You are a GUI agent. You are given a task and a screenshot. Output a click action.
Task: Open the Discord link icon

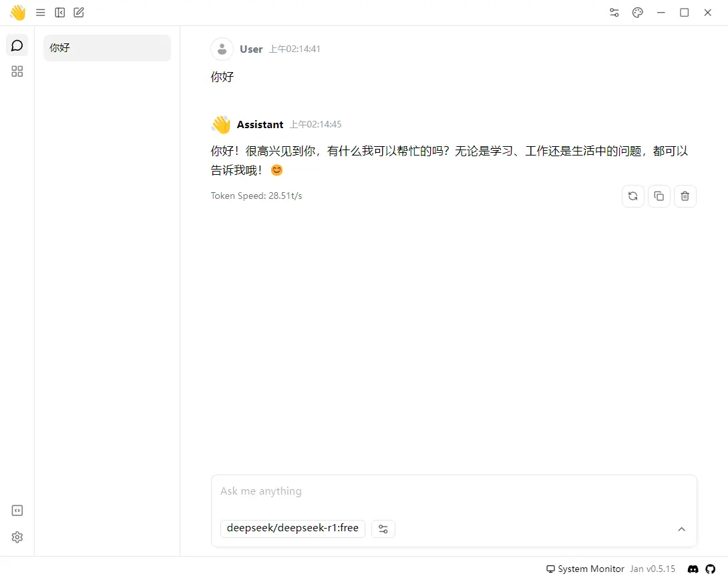(693, 569)
